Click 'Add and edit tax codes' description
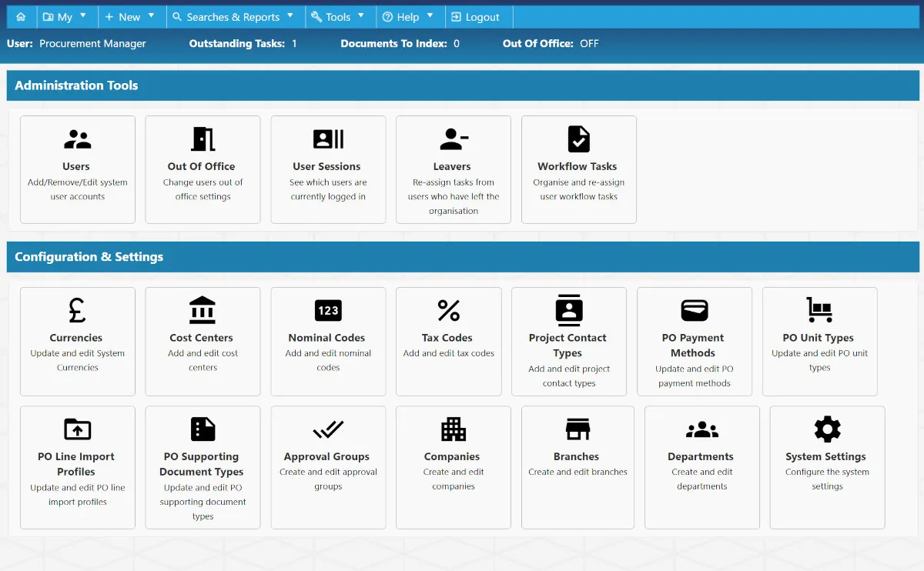Image resolution: width=924 pixels, height=571 pixels. pyautogui.click(x=449, y=353)
